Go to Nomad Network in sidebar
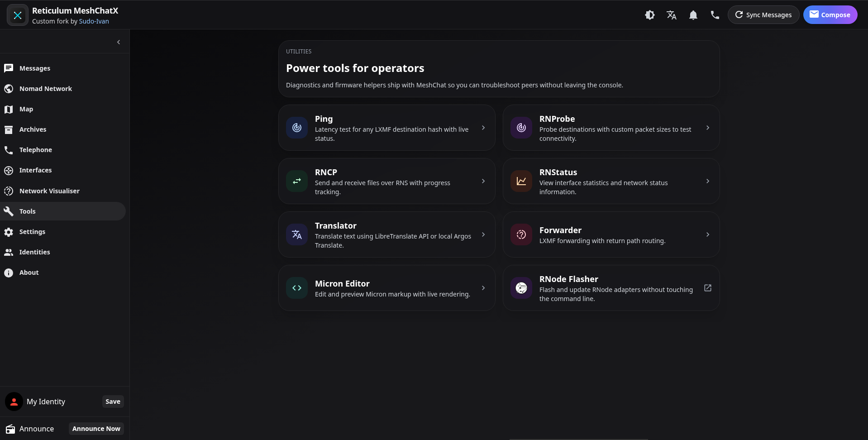Screen dimensions: 868x440 pos(45,89)
